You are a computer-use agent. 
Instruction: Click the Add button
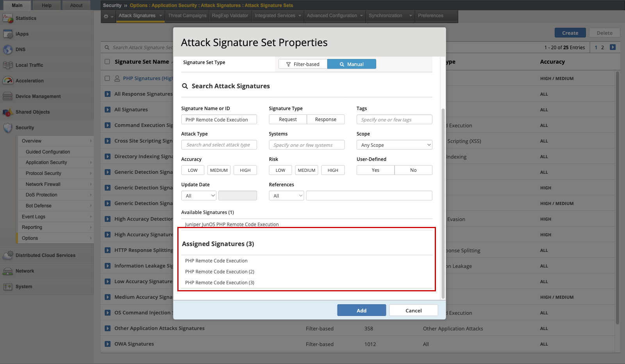point(362,310)
